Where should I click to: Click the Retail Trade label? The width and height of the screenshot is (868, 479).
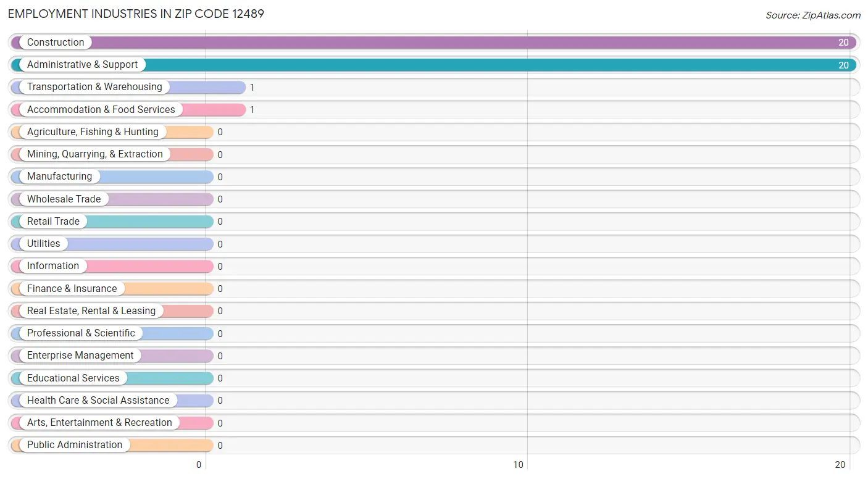[x=53, y=222]
